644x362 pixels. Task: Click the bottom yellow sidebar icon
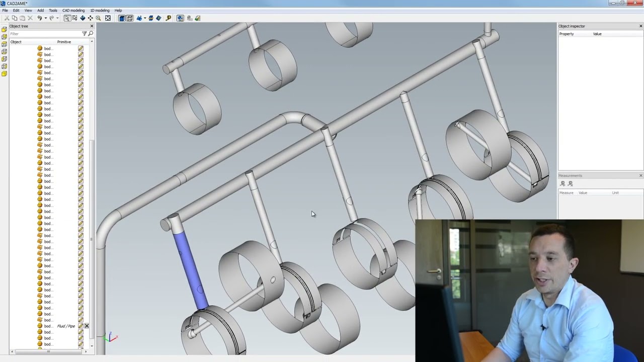tap(4, 74)
